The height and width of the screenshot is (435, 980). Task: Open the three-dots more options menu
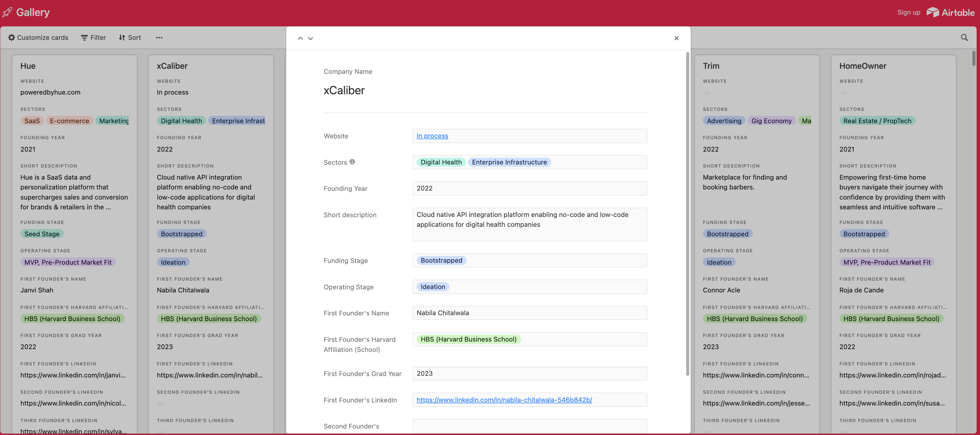click(159, 38)
